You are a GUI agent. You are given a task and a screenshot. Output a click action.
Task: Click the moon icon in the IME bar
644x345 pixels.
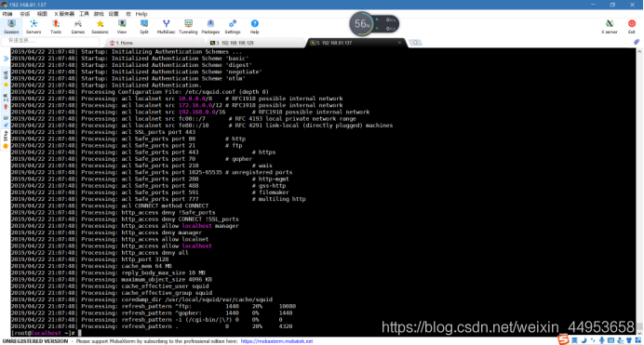584,340
